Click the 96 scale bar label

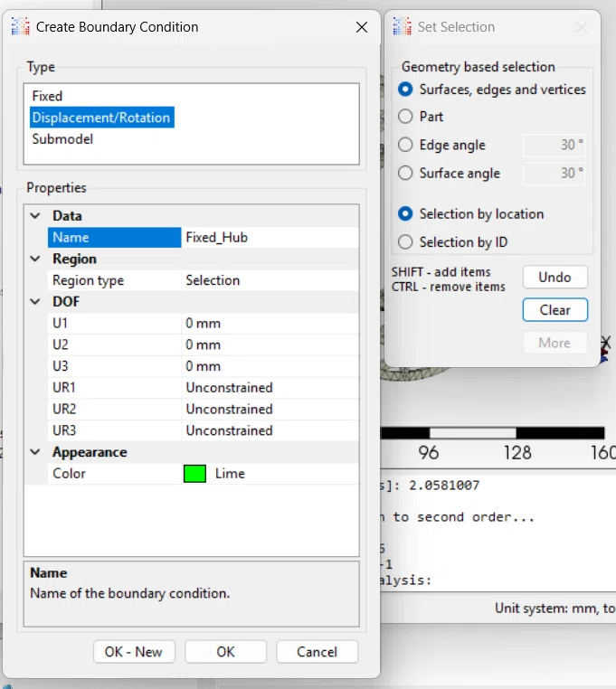coord(429,453)
